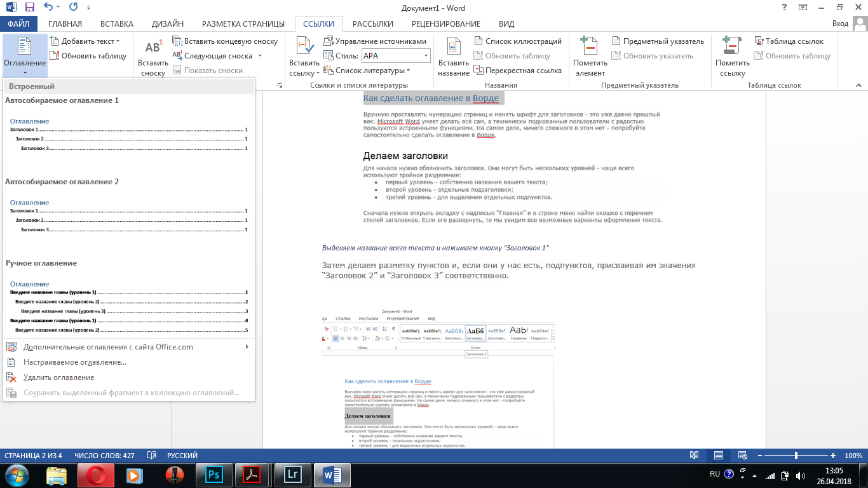Viewport: 868px width, 488px height.
Task: Switch to Read Mode view in status bar
Action: [695, 456]
